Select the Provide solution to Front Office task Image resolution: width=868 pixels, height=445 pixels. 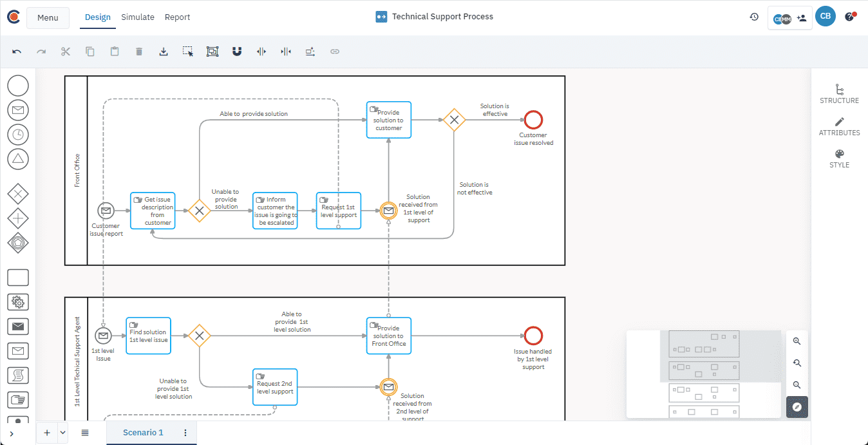point(389,336)
